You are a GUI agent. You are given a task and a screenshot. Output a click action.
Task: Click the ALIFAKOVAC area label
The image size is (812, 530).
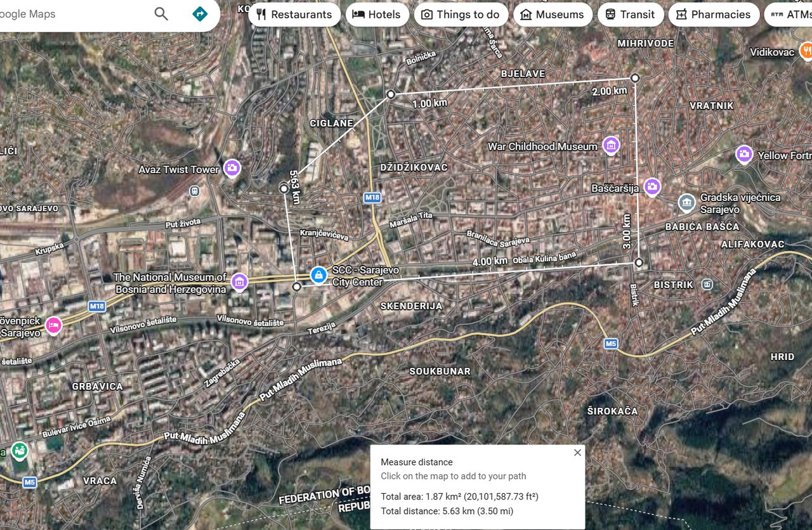752,244
